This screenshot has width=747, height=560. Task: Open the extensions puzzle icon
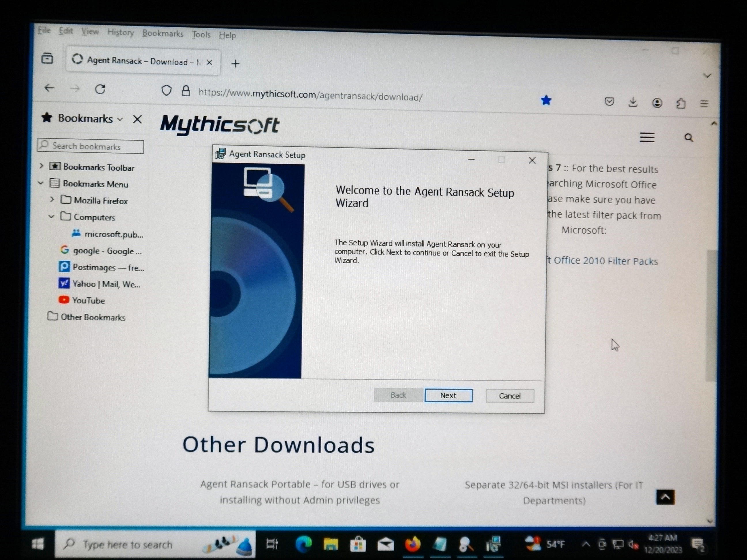[x=680, y=103]
